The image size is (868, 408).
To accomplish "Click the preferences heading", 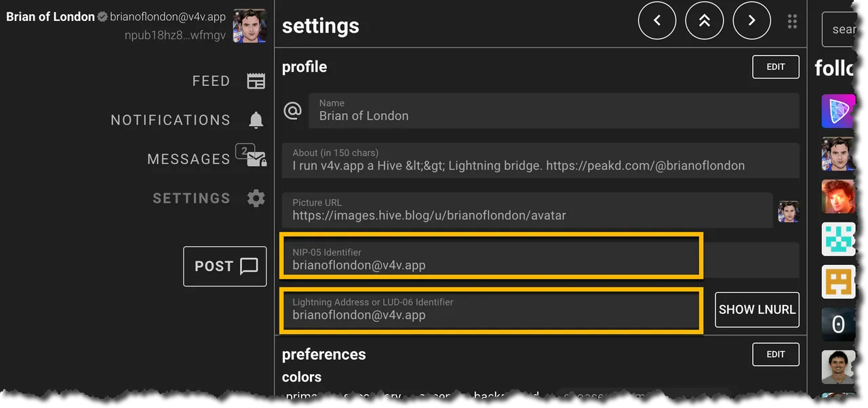I will coord(323,354).
